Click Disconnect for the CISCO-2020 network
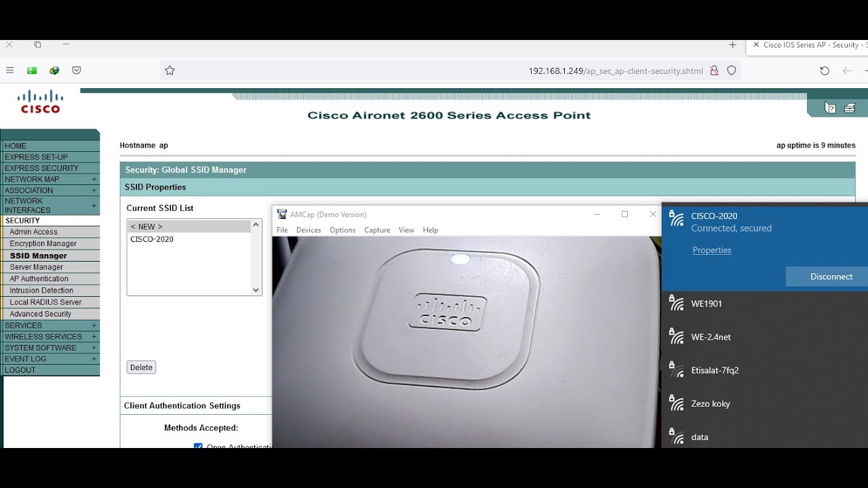 point(827,277)
